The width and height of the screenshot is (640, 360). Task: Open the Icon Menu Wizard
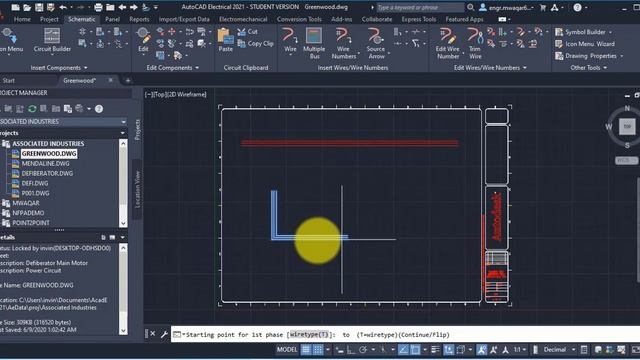point(584,44)
